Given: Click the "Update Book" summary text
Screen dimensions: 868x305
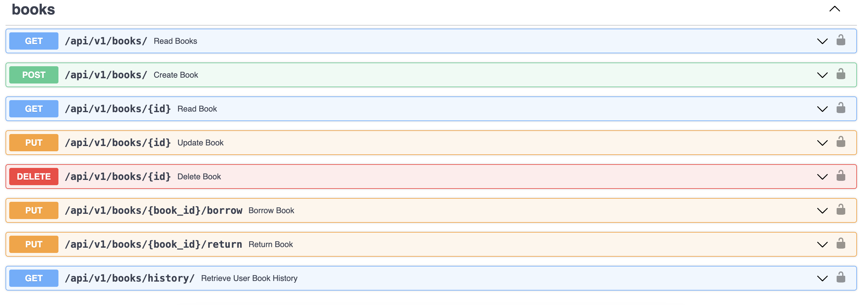Looking at the screenshot, I should click(201, 143).
